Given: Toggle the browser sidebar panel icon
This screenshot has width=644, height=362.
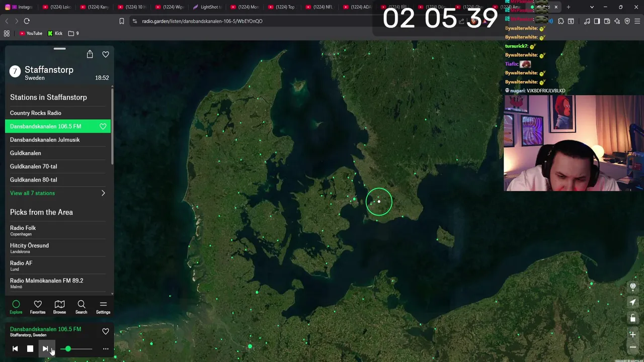Looking at the screenshot, I should pos(597,21).
